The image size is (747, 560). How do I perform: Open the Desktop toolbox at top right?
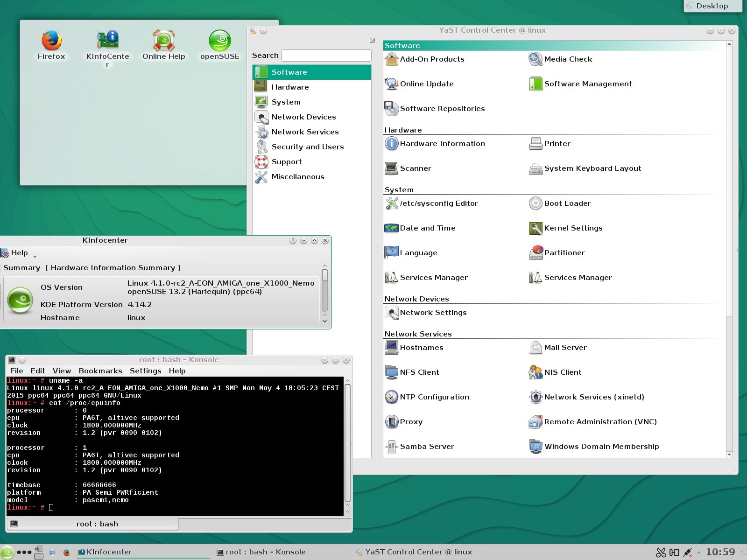[x=712, y=6]
